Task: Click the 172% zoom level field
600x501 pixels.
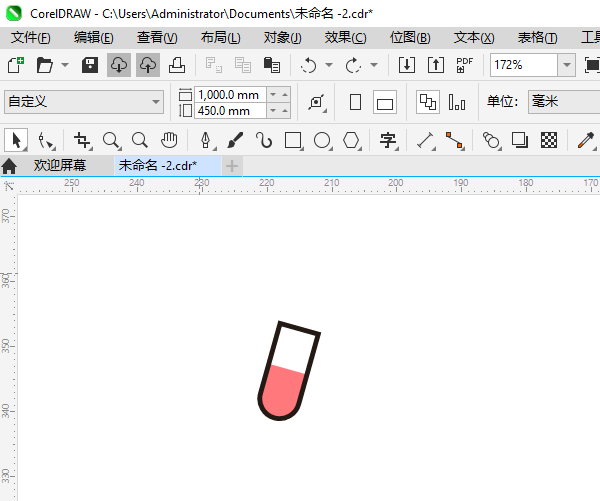Action: tap(523, 65)
